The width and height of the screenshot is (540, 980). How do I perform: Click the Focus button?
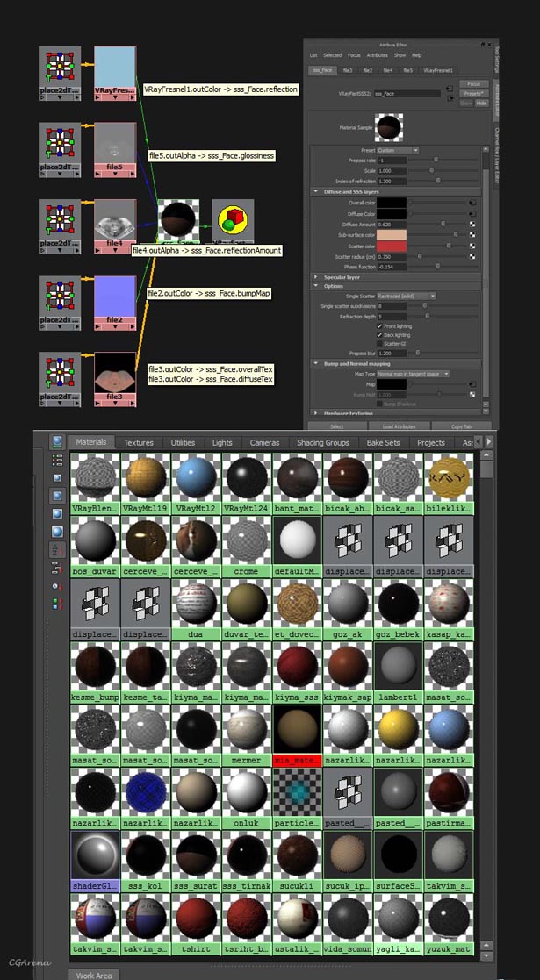[x=473, y=83]
